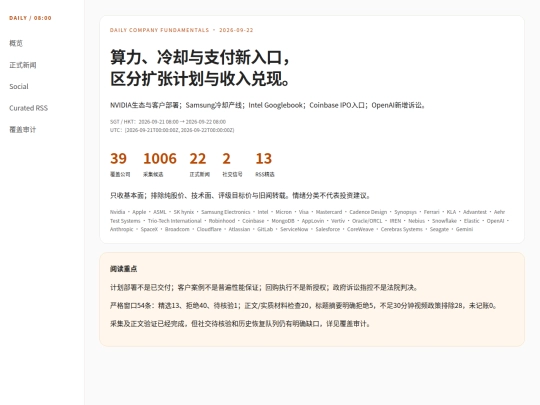
Task: Click Oracle/ORCL in the company list
Action: tap(367, 221)
